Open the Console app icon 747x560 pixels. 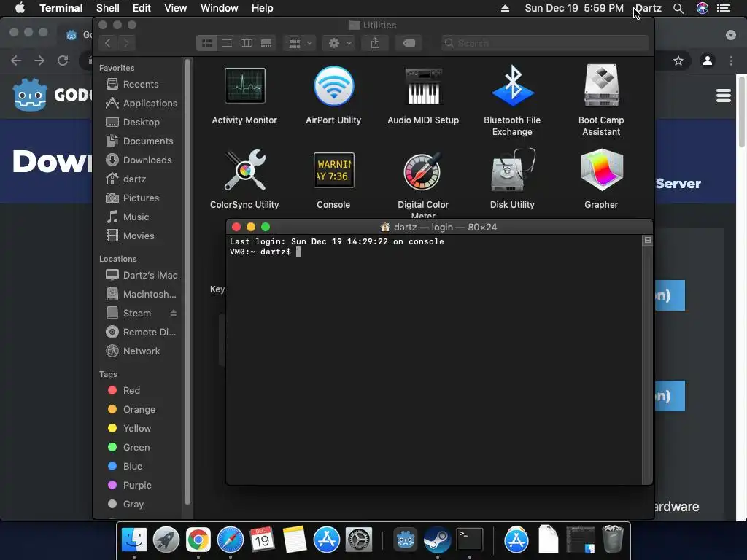(x=333, y=170)
